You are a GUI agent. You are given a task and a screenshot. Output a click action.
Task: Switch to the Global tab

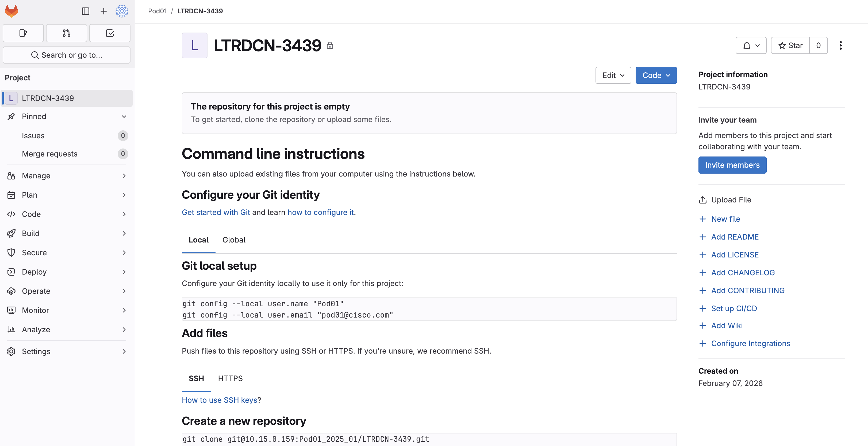tap(233, 240)
